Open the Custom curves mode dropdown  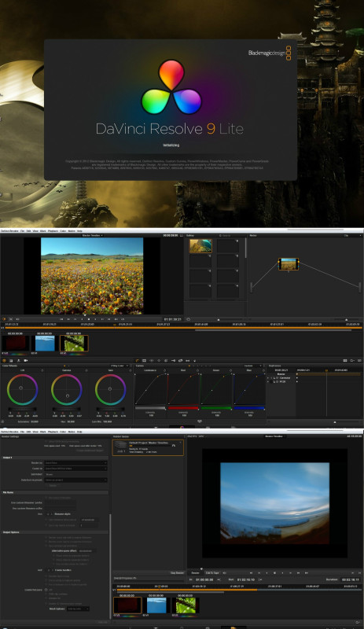[253, 366]
